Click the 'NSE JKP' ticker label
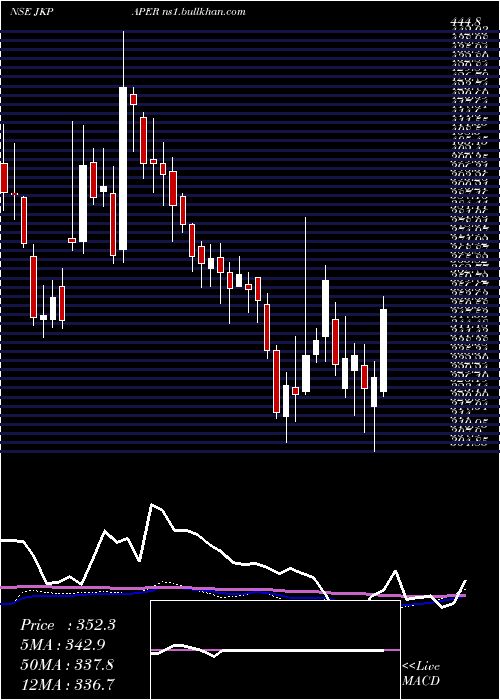Screen dimensions: 500x700 tap(32, 12)
